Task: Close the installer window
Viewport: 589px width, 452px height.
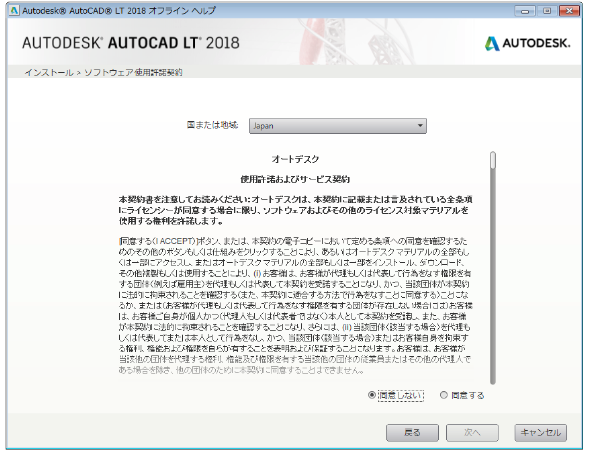Action: tap(569, 11)
